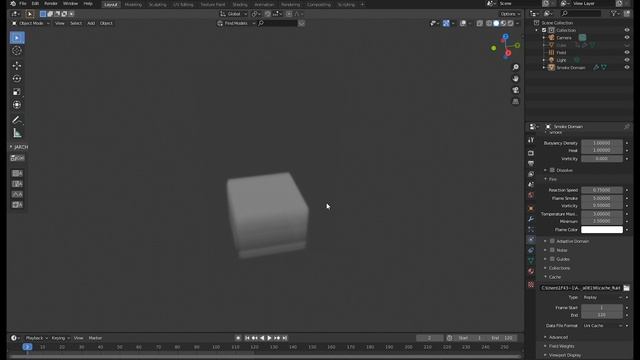Image resolution: width=640 pixels, height=360 pixels.
Task: Activate the Move tool
Action: (17, 66)
